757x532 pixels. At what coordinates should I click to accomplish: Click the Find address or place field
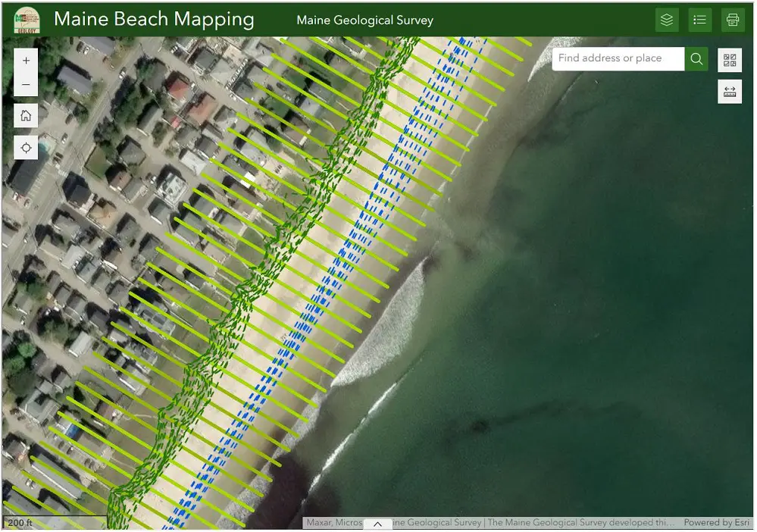click(618, 59)
